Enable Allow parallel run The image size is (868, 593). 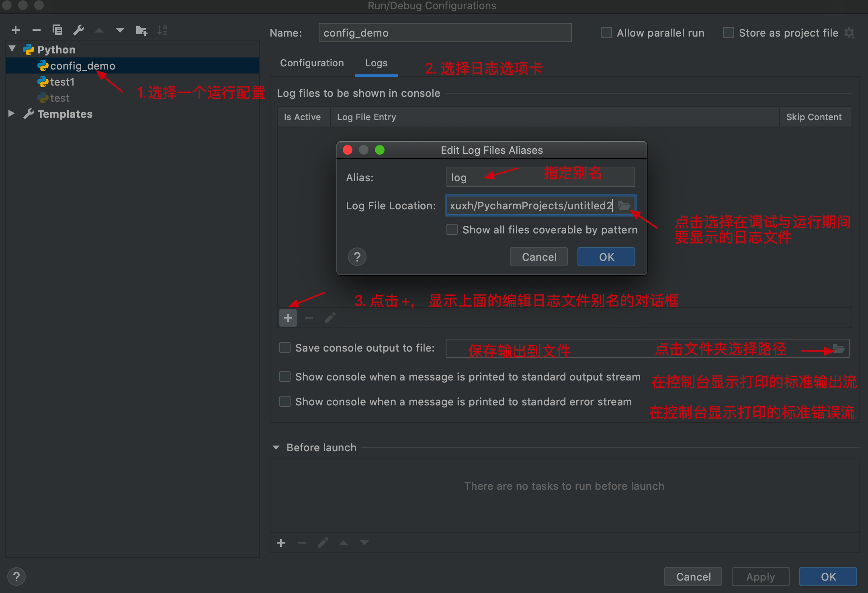(x=606, y=33)
